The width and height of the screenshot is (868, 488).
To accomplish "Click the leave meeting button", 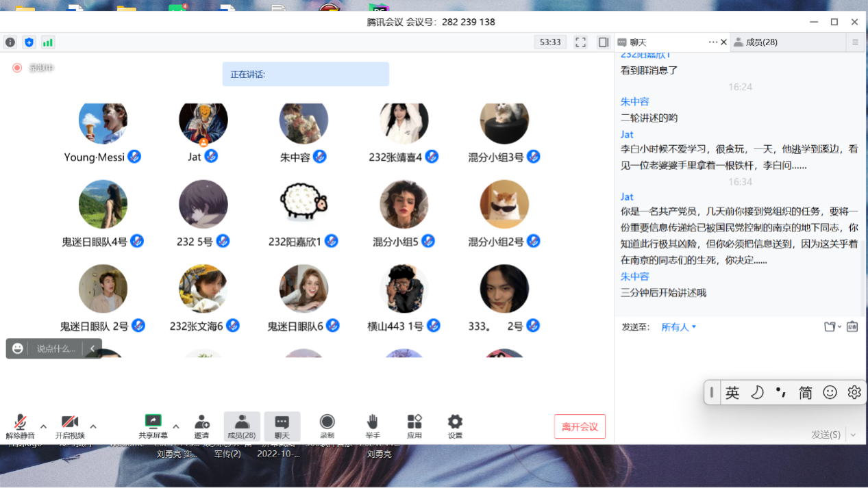I will (580, 426).
